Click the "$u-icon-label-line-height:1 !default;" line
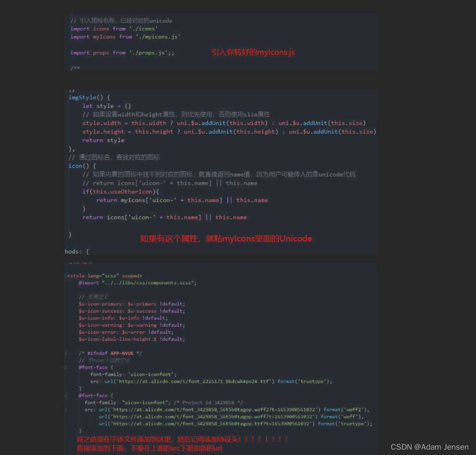This screenshot has height=455, width=476. click(131, 339)
